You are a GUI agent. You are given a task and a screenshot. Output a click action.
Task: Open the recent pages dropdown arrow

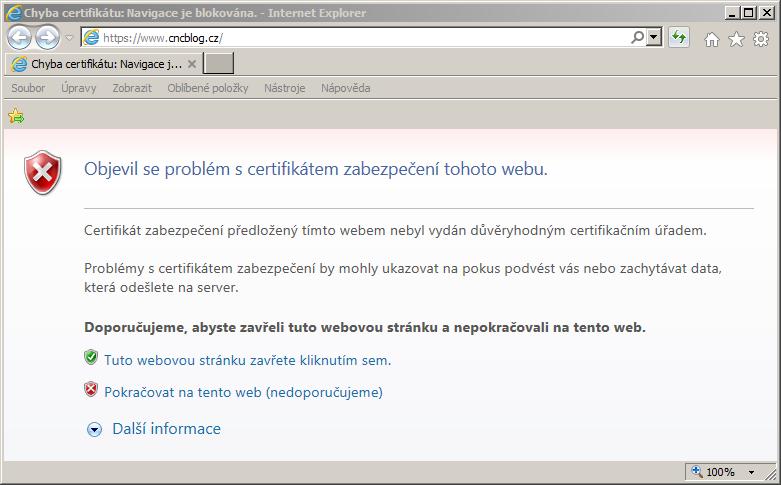(x=69, y=38)
